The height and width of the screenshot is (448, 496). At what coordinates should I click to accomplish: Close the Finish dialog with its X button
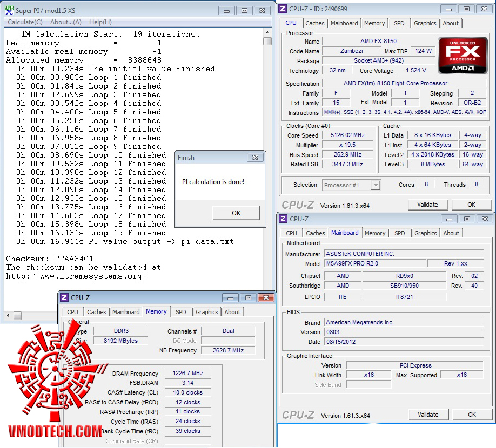[x=255, y=157]
